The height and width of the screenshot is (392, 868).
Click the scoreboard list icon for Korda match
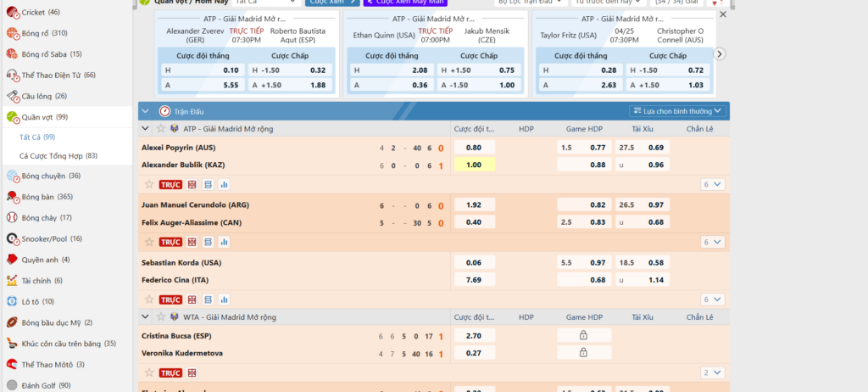pos(209,300)
